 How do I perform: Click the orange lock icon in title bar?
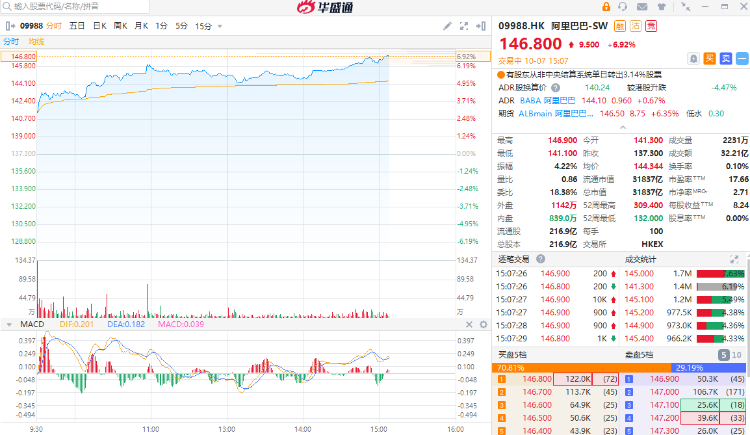[606, 7]
